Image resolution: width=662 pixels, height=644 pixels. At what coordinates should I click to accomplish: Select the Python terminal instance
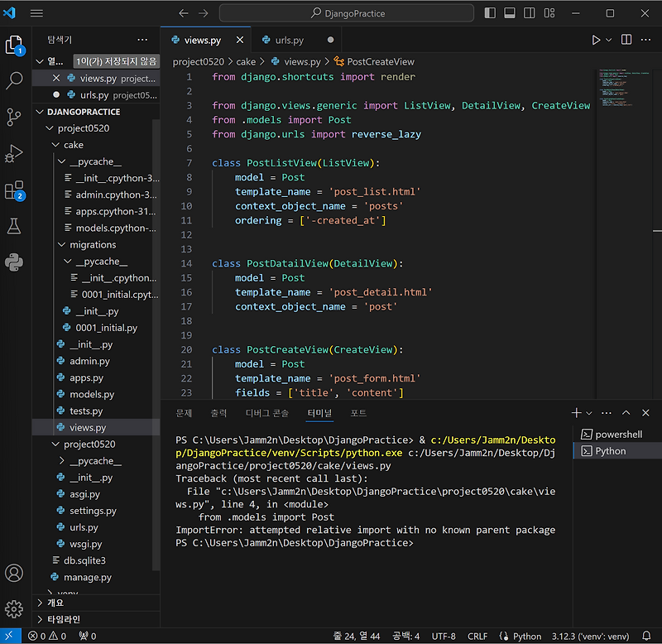(617, 451)
